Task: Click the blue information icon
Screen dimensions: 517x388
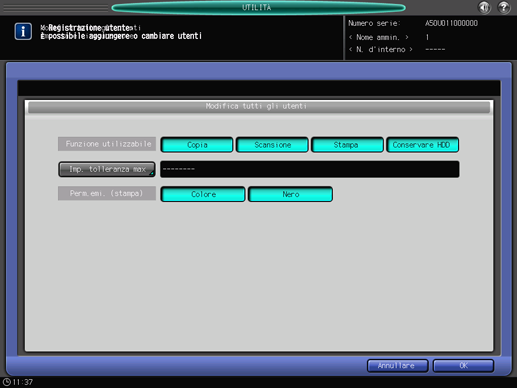Action: coord(23,31)
